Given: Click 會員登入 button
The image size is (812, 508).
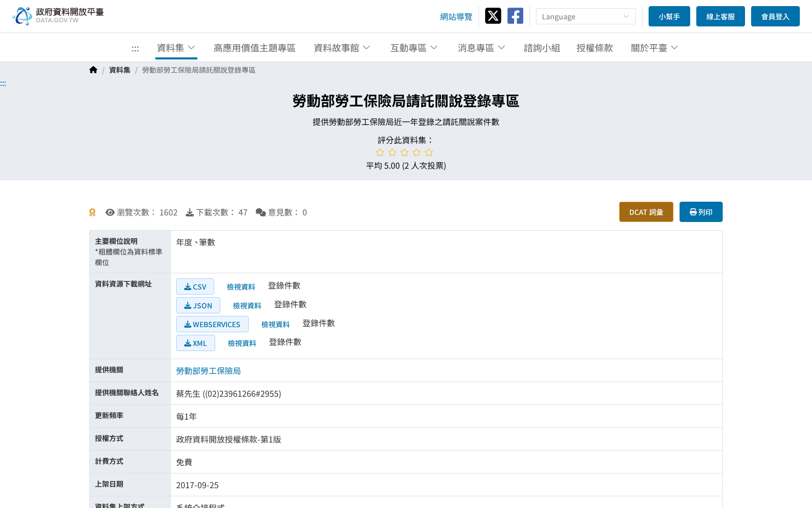Looking at the screenshot, I should 775,16.
